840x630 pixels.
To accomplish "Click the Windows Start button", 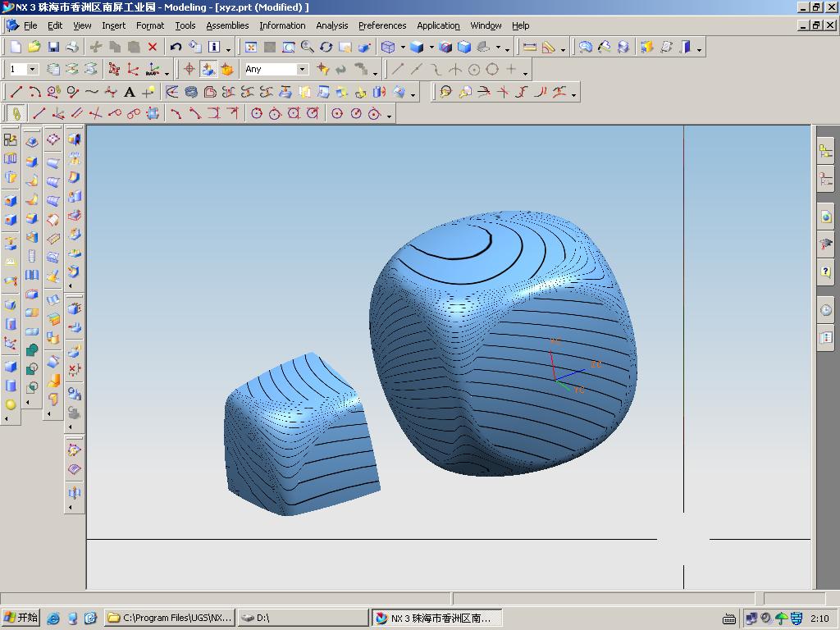I will click(x=21, y=618).
